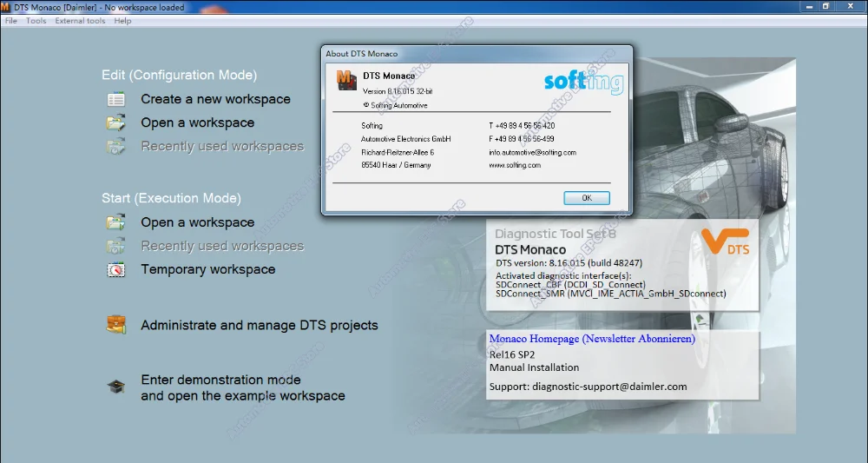This screenshot has width=868, height=463.
Task: Dismiss the About dialog with OK
Action: (587, 198)
